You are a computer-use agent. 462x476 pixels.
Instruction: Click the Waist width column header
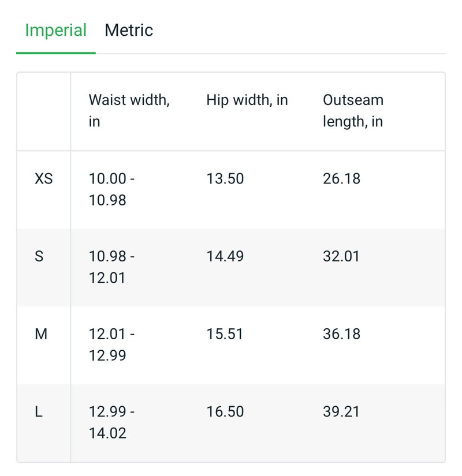tap(129, 111)
